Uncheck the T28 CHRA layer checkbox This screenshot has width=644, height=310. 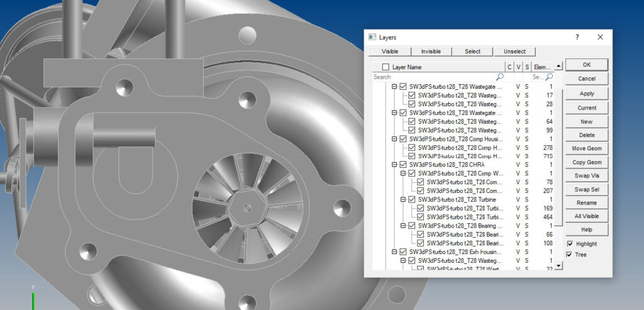pyautogui.click(x=403, y=165)
